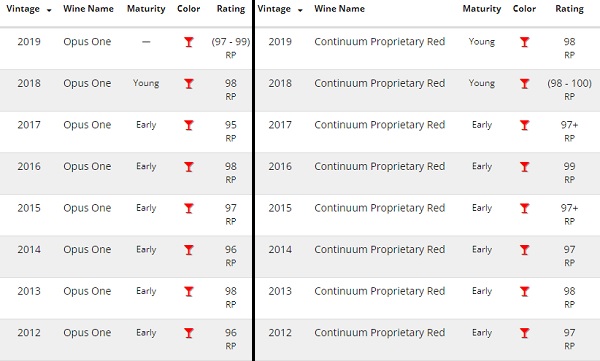This screenshot has width=600, height=361.
Task: Click wine glass icon for 2013 Continuum Proprietary Red
Action: click(524, 291)
